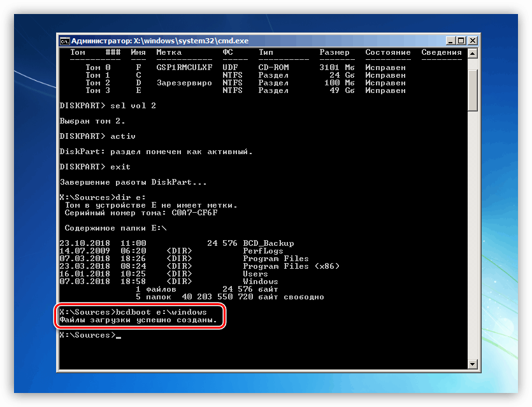Image resolution: width=532 pixels, height=407 pixels.
Task: Click the command 'dir e:'
Action: pyautogui.click(x=131, y=197)
